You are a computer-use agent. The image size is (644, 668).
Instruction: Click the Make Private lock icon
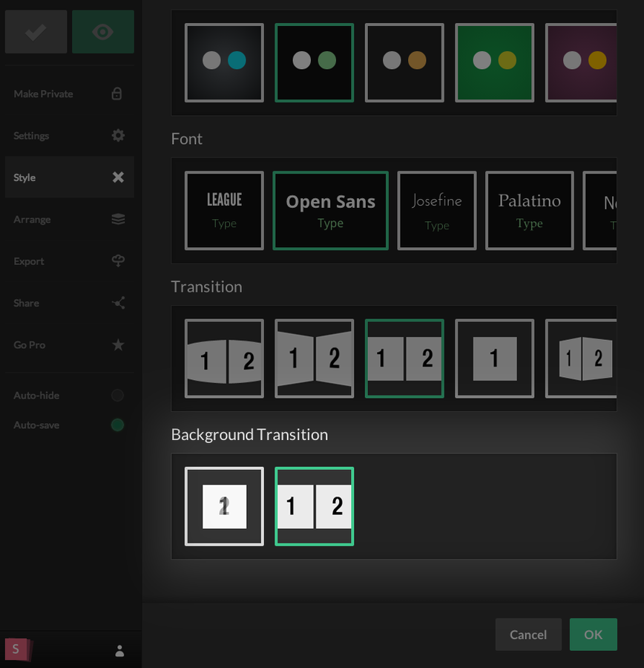tap(117, 94)
